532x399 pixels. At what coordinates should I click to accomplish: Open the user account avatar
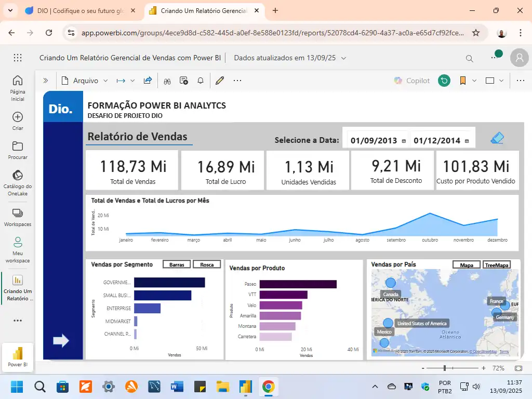coord(520,58)
